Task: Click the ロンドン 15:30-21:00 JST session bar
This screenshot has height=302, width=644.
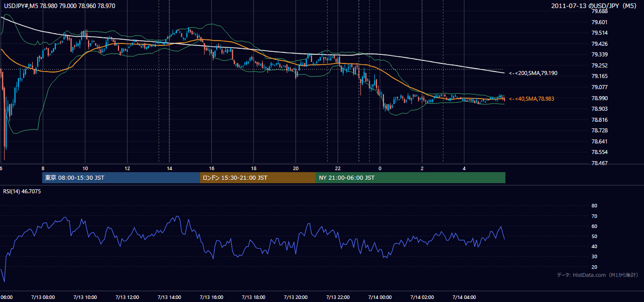Action: (258, 178)
